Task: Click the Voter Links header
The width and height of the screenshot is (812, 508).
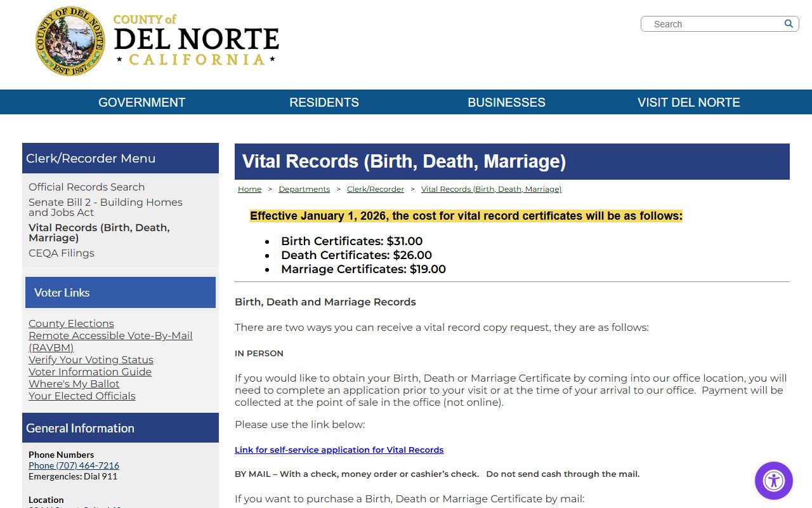Action: 121,293
